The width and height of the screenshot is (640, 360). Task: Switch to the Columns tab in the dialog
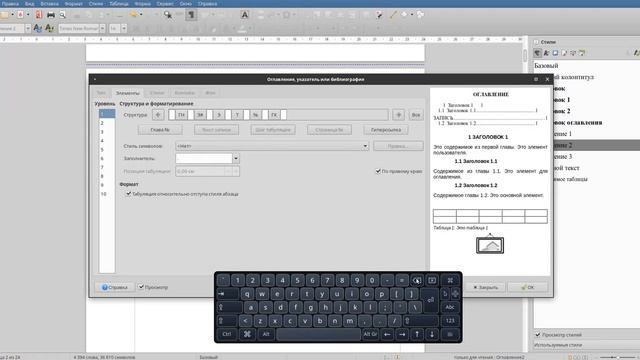184,93
